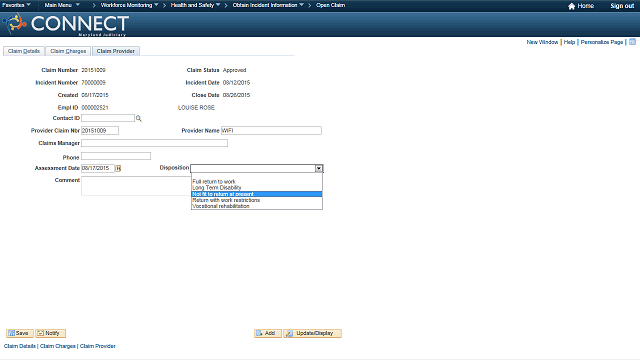Click the Comment text area
Image resolution: width=640 pixels, height=360 pixels.
point(136,186)
